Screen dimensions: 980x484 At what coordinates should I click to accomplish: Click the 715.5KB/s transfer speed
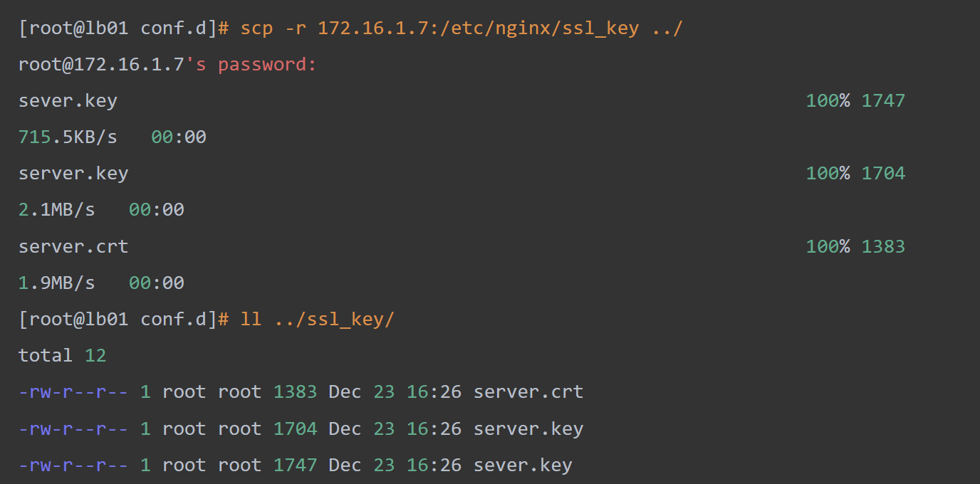click(x=68, y=137)
